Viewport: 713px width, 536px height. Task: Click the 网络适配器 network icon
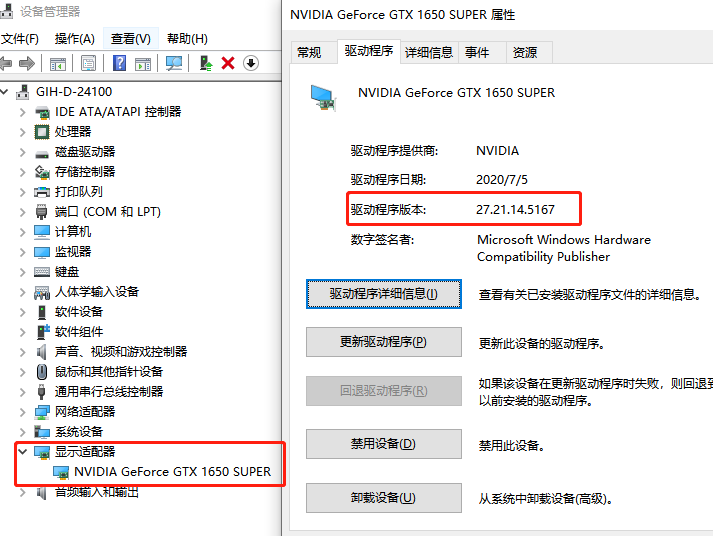click(42, 412)
